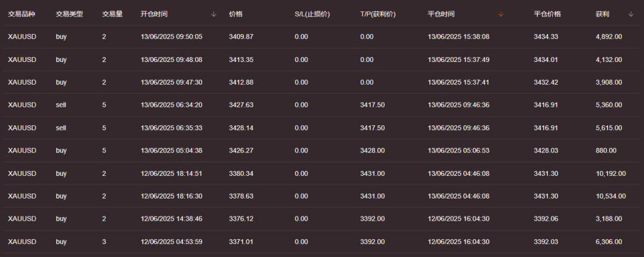This screenshot has height=257, width=644.
Task: Click close price 3434.33
Action: [x=546, y=36]
